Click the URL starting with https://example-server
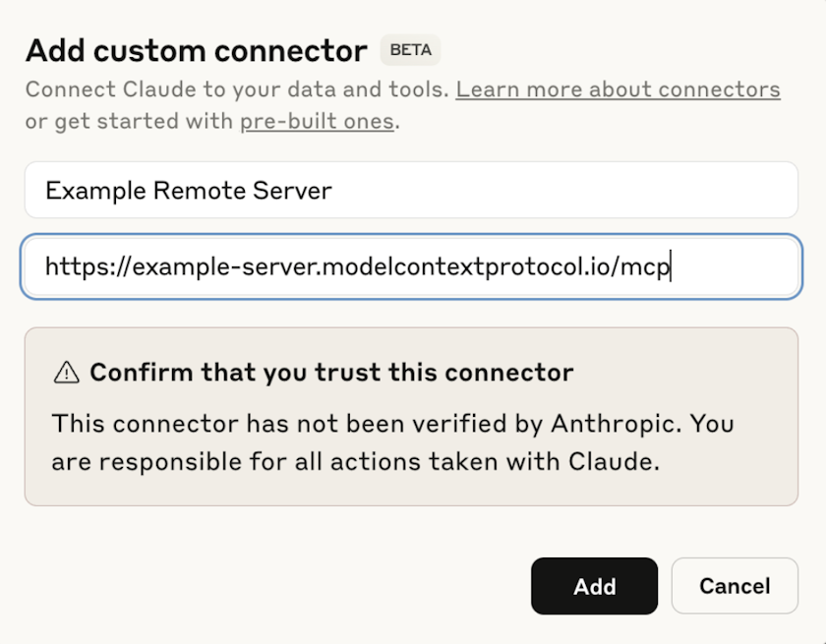The height and width of the screenshot is (644, 826). click(x=356, y=265)
